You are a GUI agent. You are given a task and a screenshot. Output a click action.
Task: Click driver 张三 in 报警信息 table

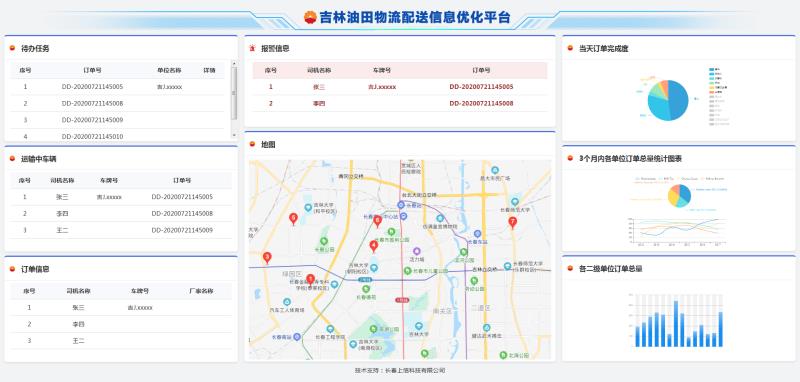pyautogui.click(x=319, y=87)
